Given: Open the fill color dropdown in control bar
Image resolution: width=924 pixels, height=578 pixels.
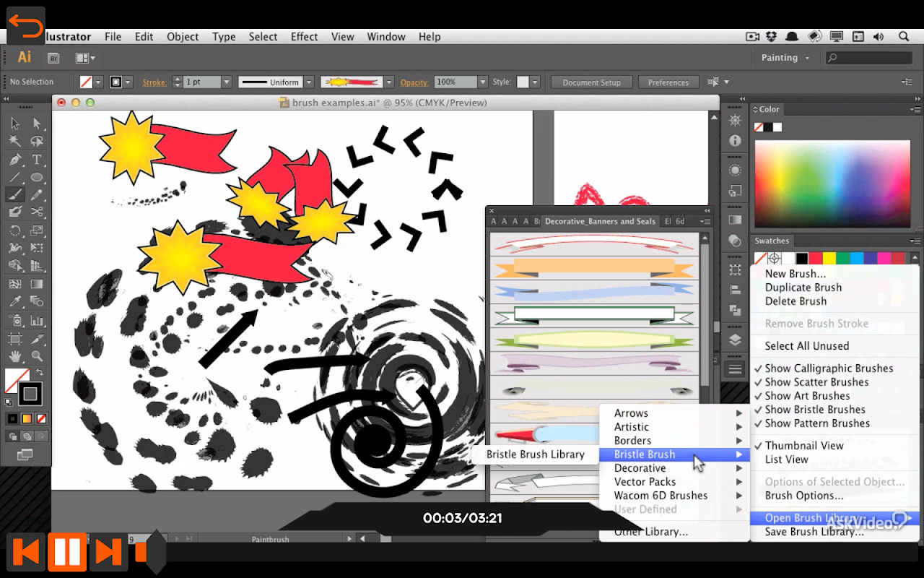Looking at the screenshot, I should [99, 82].
